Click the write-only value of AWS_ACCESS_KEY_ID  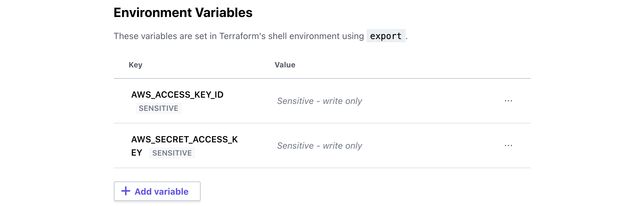click(x=319, y=101)
